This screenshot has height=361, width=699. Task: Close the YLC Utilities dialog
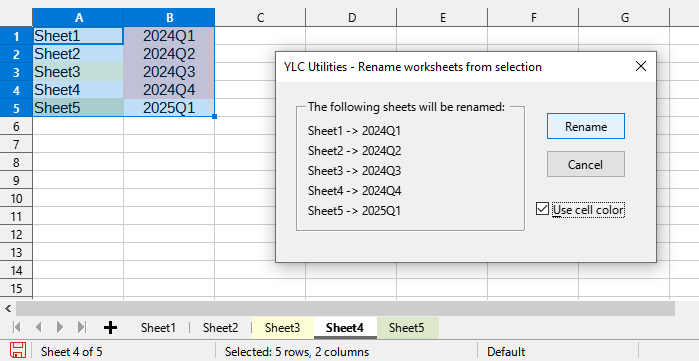tap(641, 66)
